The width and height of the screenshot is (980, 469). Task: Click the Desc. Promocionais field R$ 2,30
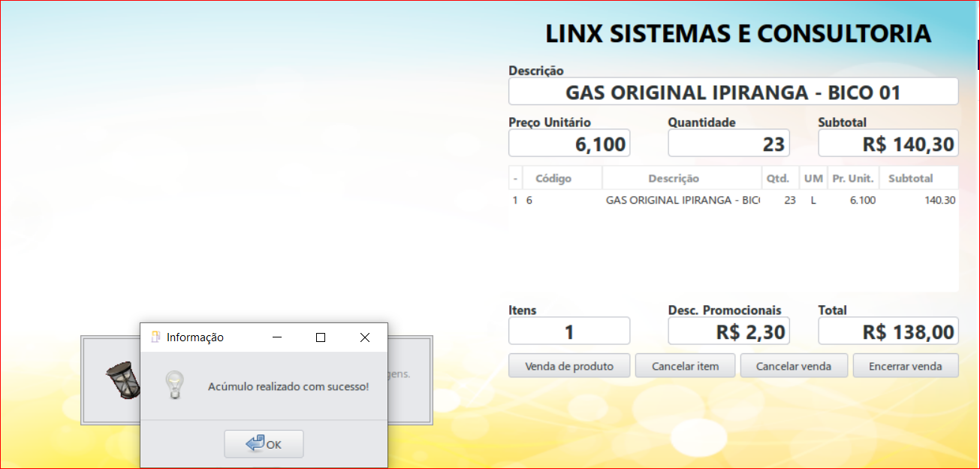(728, 331)
